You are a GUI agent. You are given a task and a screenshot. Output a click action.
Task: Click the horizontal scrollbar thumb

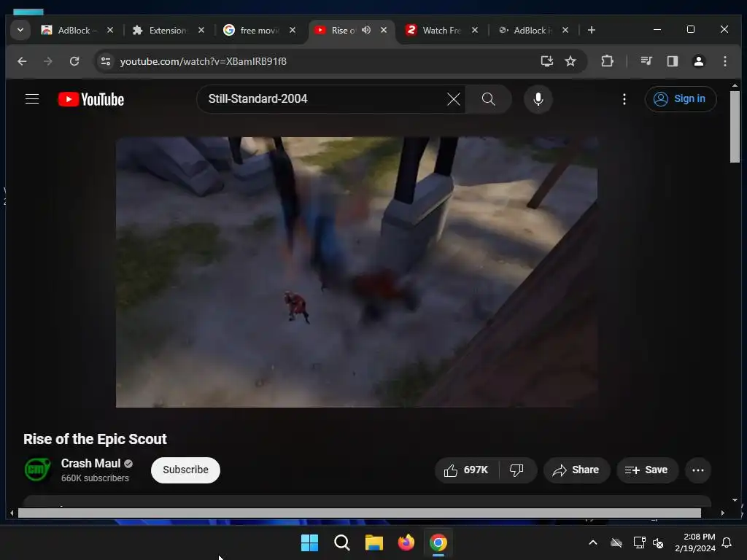click(359, 513)
